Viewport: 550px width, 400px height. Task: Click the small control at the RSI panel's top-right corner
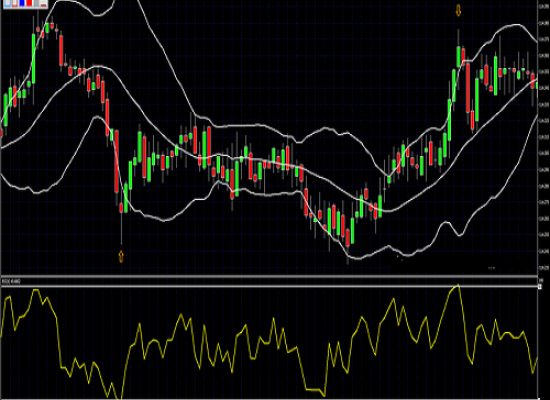click(x=540, y=287)
